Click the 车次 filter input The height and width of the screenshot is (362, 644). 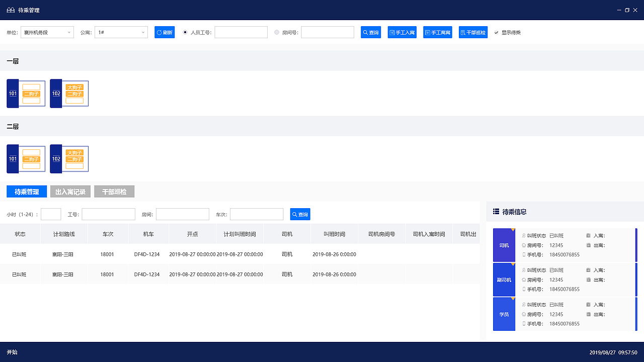pyautogui.click(x=257, y=214)
